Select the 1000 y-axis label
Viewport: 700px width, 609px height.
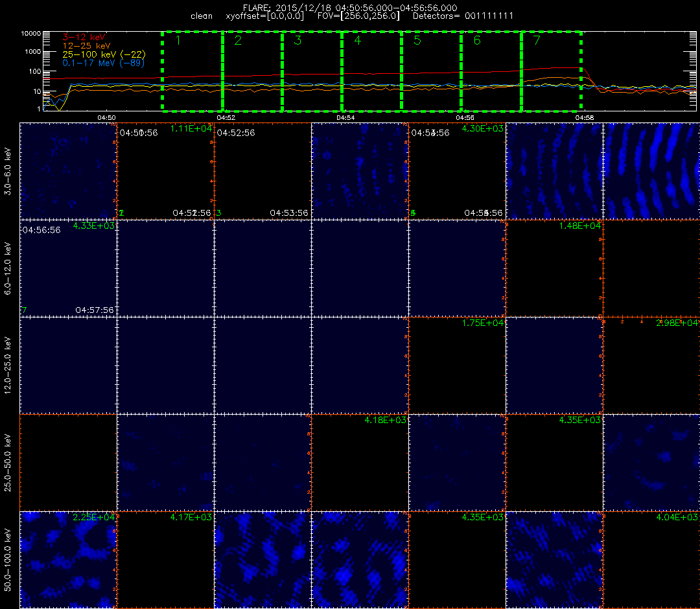pos(32,52)
